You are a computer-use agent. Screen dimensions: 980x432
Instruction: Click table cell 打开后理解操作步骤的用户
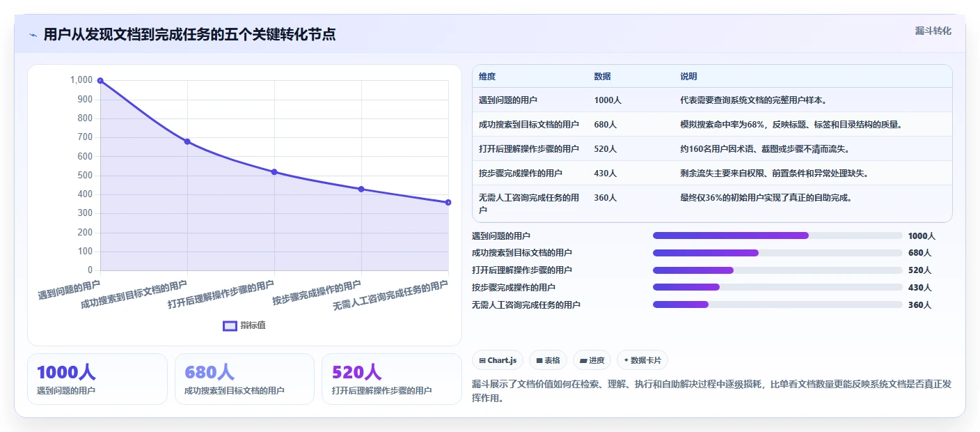[x=529, y=149]
